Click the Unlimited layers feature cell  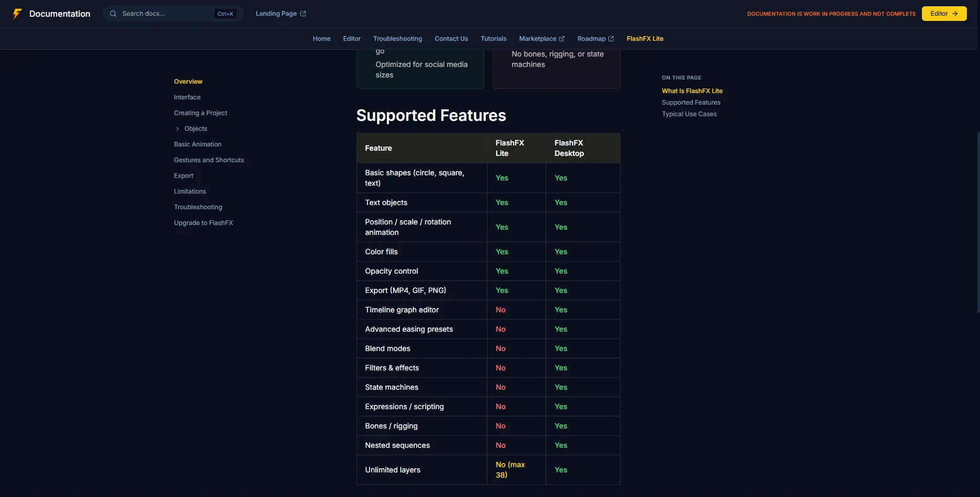422,470
